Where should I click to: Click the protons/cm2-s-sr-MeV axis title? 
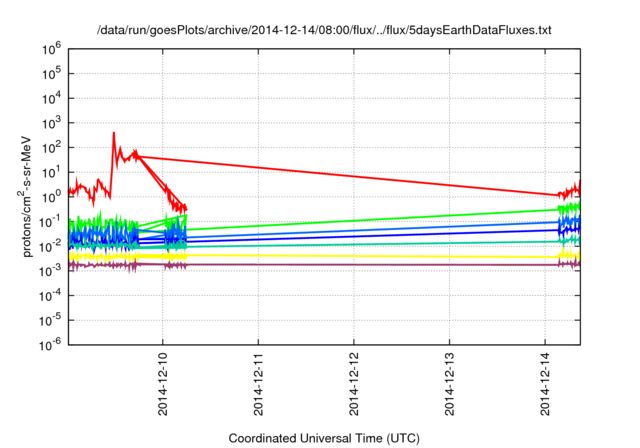(26, 197)
